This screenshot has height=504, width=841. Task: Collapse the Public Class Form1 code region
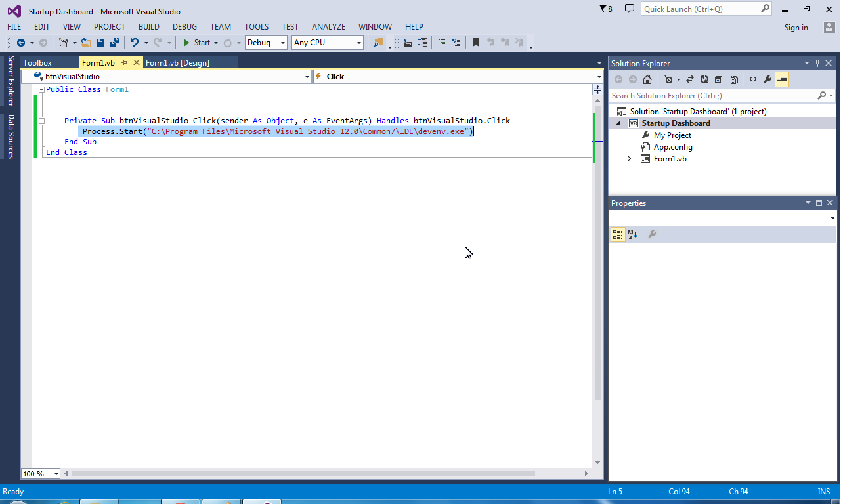(x=41, y=89)
